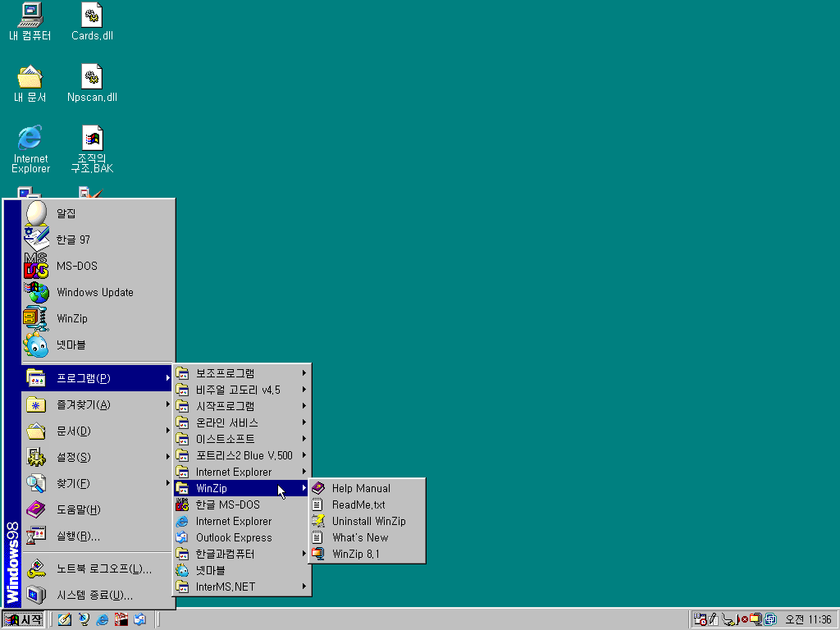Open the 온라인 서비스 program folder
The height and width of the screenshot is (630, 840).
click(x=242, y=422)
